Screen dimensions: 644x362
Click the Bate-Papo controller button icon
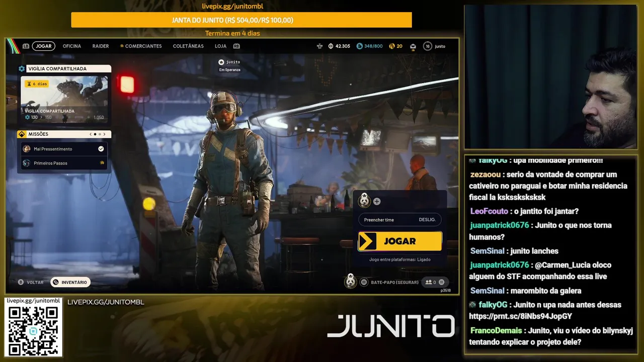[364, 283]
